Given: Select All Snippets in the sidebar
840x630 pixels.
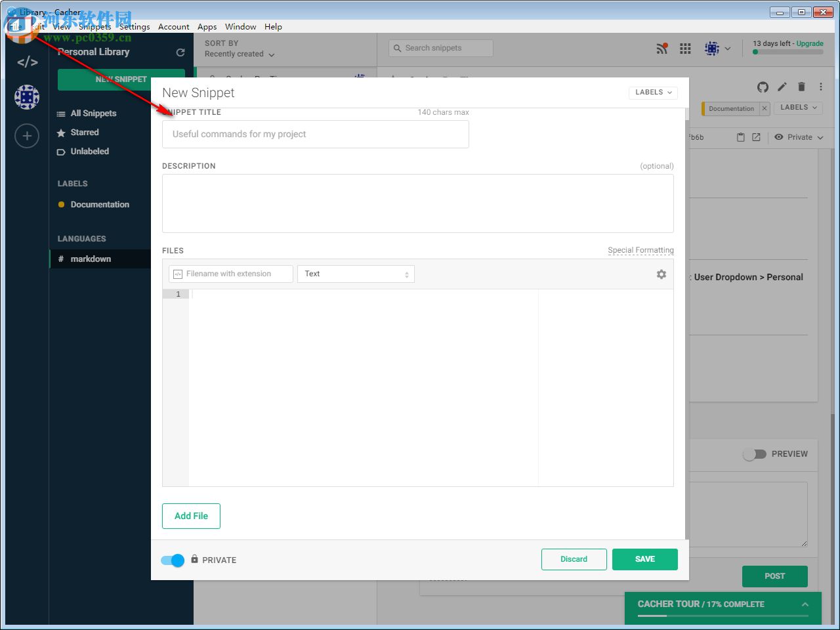Looking at the screenshot, I should (94, 114).
